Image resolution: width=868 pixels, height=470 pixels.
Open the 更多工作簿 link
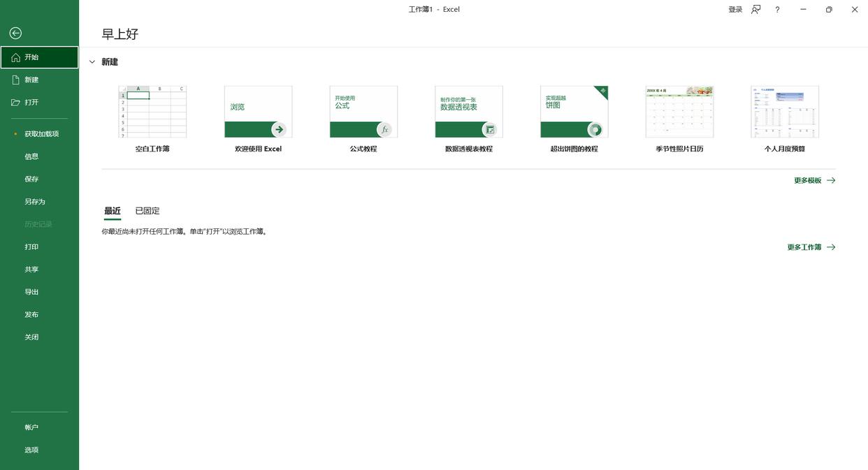[804, 247]
